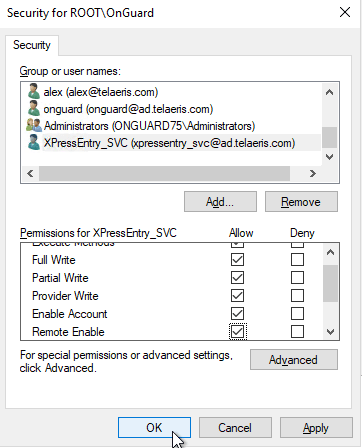The height and width of the screenshot is (448, 362).
Task: Click the alex user icon
Action: click(34, 91)
